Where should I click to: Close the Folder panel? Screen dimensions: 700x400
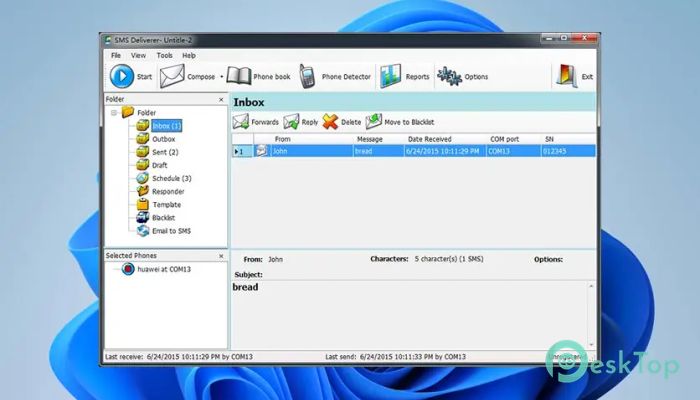(x=221, y=100)
